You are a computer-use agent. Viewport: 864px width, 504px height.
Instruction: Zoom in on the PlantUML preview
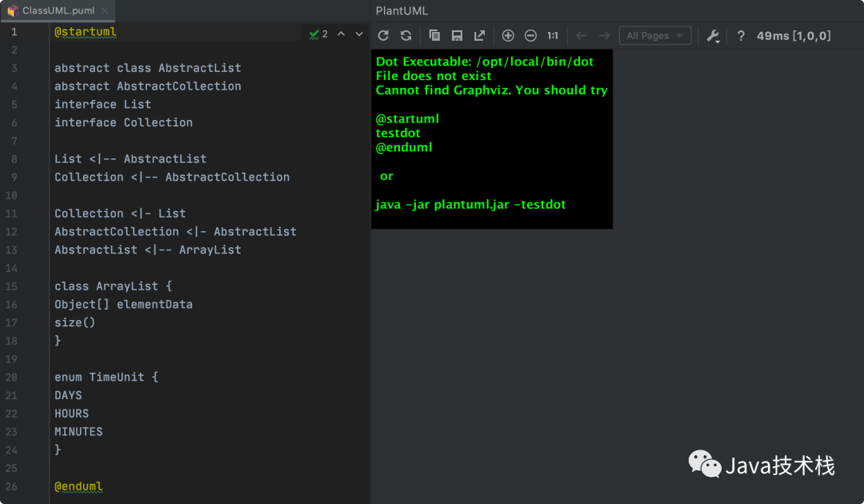[x=508, y=36]
